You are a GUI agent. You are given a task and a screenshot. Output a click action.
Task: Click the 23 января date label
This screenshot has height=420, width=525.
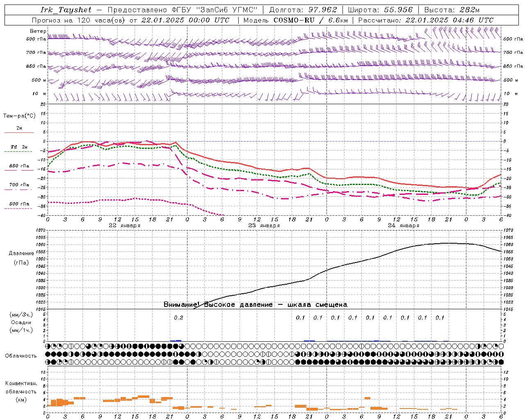pos(264,226)
